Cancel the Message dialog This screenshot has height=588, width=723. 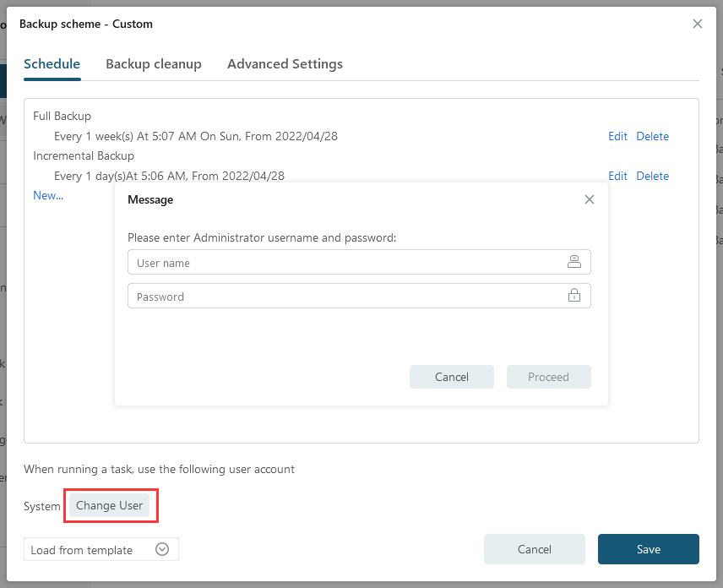(x=452, y=377)
